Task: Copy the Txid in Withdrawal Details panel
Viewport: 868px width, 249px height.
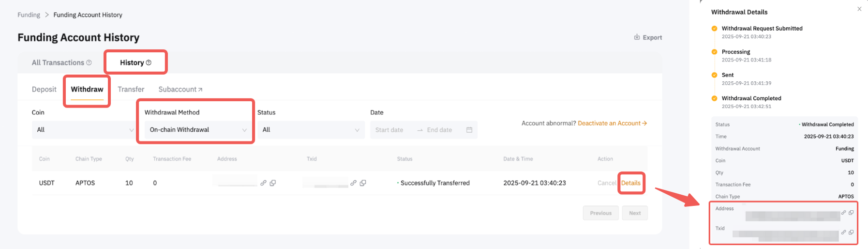Action: pos(851,233)
